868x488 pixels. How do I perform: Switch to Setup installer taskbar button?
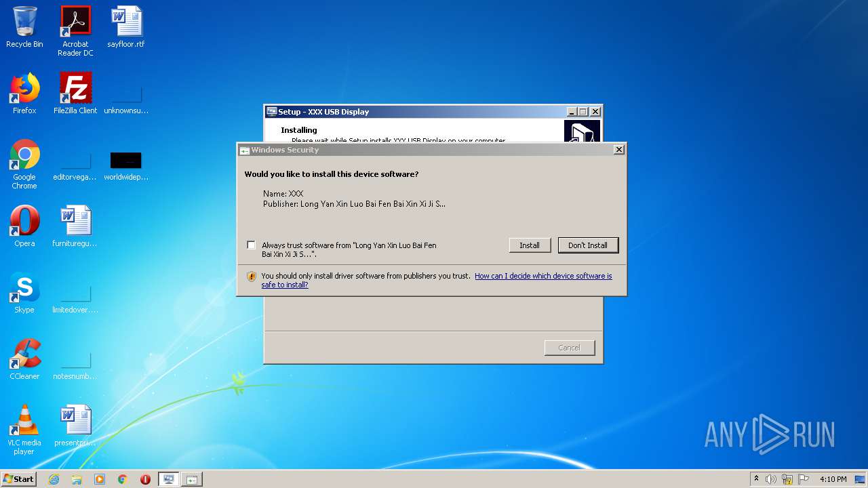click(169, 479)
